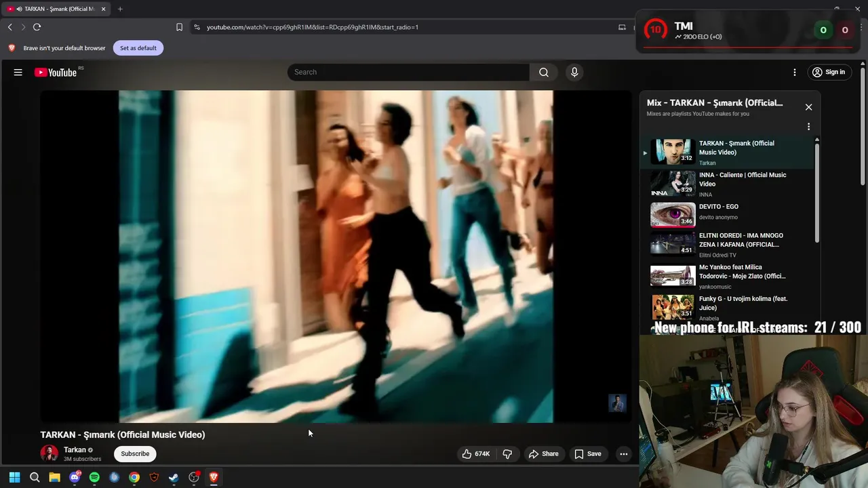Open Discord from the taskbar
This screenshot has width=868, height=488.
coord(75,477)
